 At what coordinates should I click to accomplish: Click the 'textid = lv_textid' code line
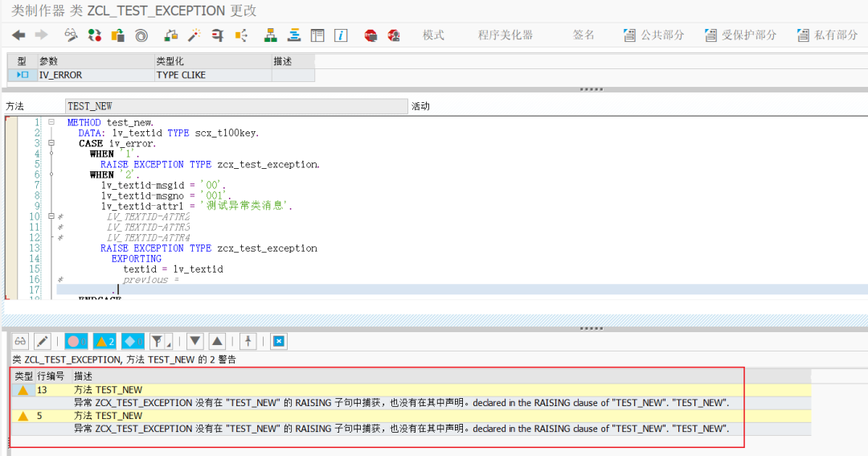(x=173, y=269)
